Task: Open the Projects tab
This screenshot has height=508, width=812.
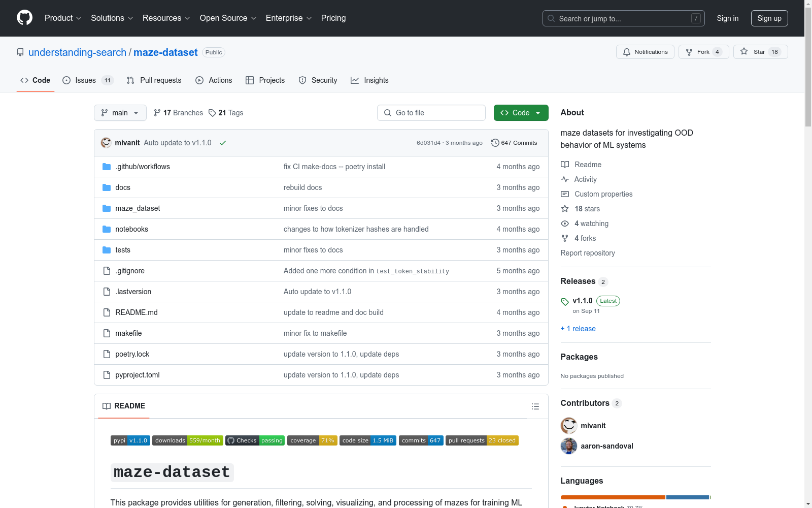Action: click(x=265, y=80)
